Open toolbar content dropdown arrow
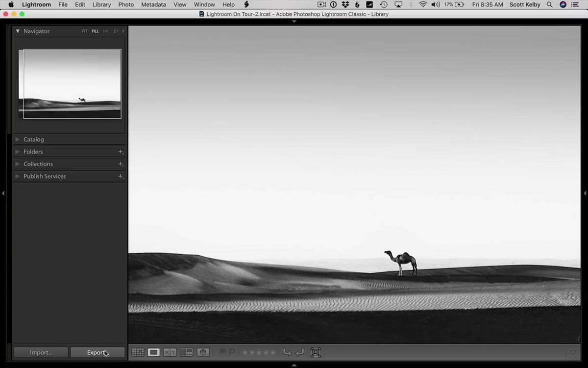The width and height of the screenshot is (588, 368). tap(573, 352)
